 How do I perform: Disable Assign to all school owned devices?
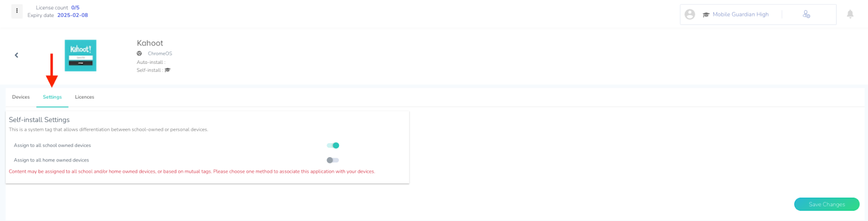[x=333, y=145]
